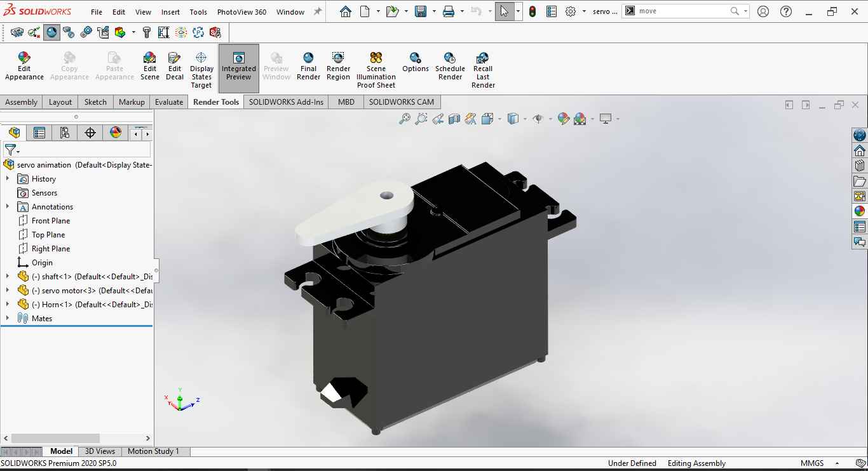Open PhotoView 360 Options

tap(416, 63)
